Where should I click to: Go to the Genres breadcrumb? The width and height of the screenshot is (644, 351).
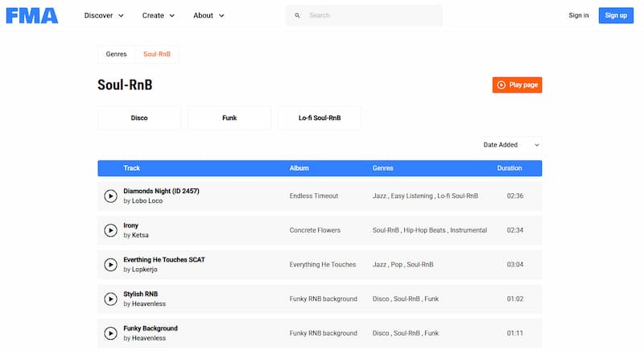click(x=116, y=54)
